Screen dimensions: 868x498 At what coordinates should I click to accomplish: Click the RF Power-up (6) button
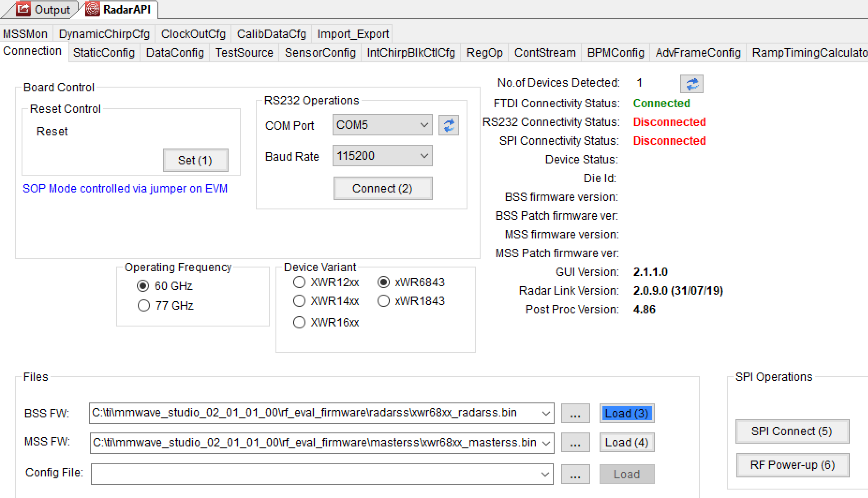[793, 465]
